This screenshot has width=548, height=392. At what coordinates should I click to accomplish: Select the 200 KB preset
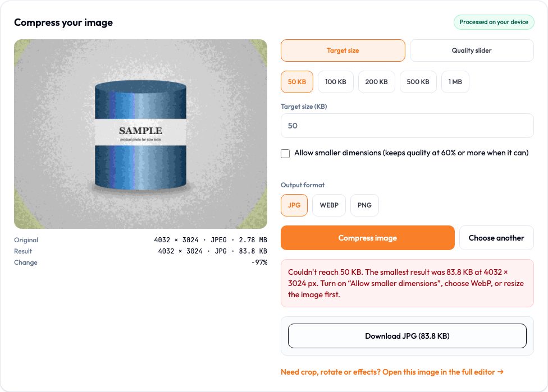(x=376, y=82)
